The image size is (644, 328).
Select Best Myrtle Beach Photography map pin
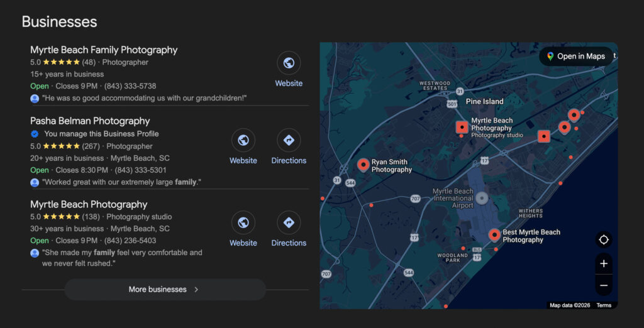pyautogui.click(x=494, y=234)
